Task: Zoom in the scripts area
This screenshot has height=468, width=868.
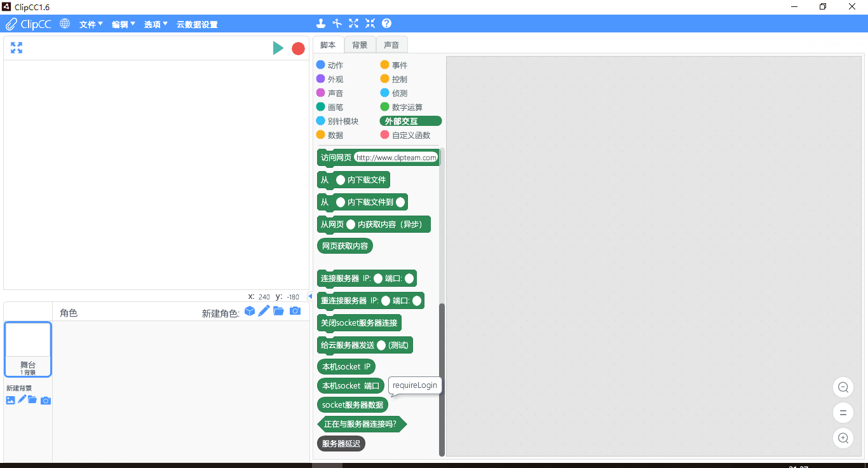Action: [x=843, y=438]
